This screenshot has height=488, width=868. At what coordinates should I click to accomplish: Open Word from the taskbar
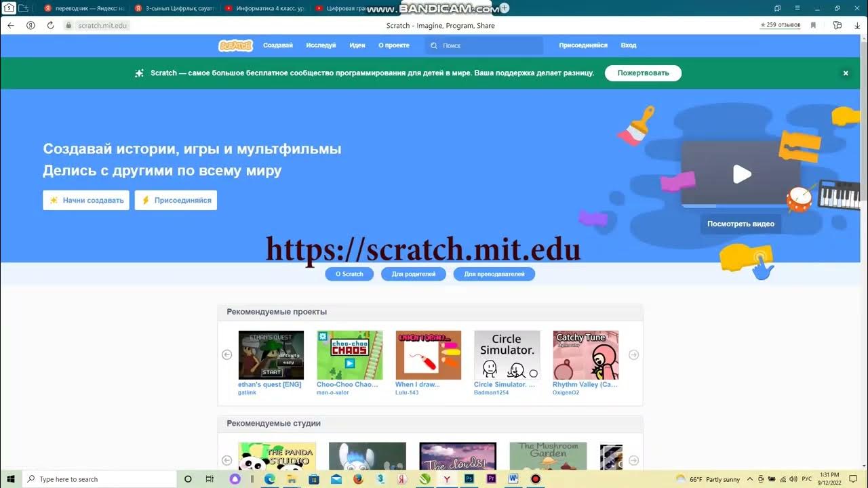click(x=513, y=479)
